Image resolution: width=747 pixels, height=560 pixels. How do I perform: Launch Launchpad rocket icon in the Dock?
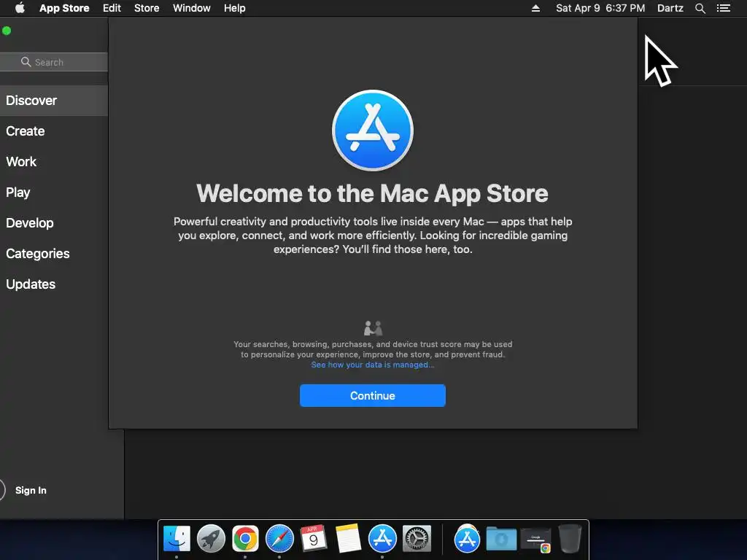point(211,539)
